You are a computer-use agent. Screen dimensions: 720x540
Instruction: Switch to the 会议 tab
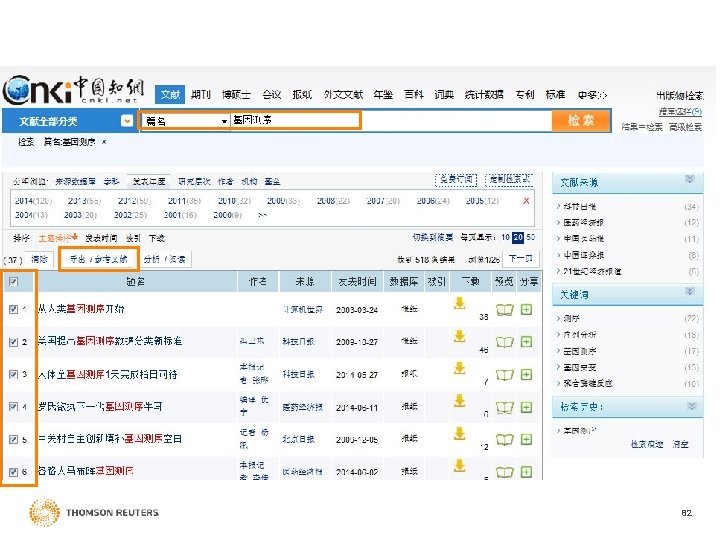pyautogui.click(x=272, y=95)
